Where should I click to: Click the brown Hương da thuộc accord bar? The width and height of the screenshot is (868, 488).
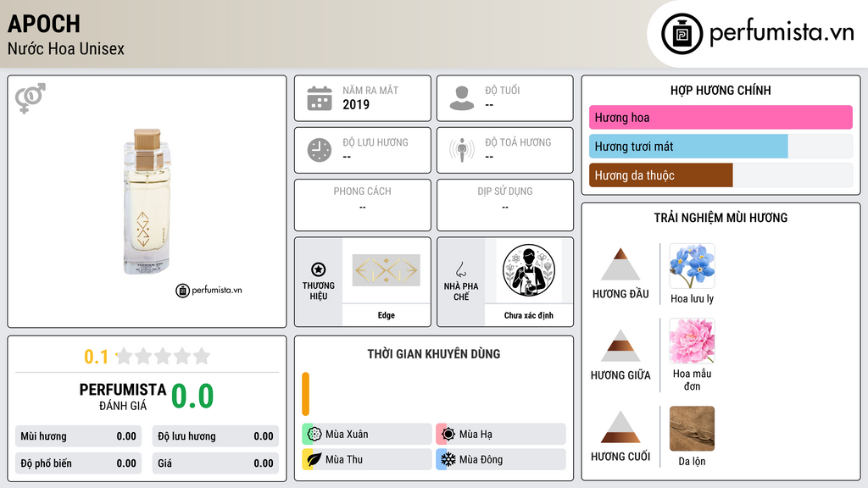[x=661, y=175]
